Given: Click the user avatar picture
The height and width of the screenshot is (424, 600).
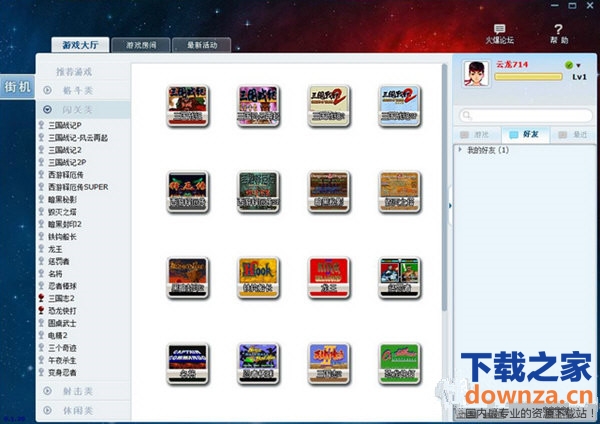Looking at the screenshot, I should click(476, 73).
